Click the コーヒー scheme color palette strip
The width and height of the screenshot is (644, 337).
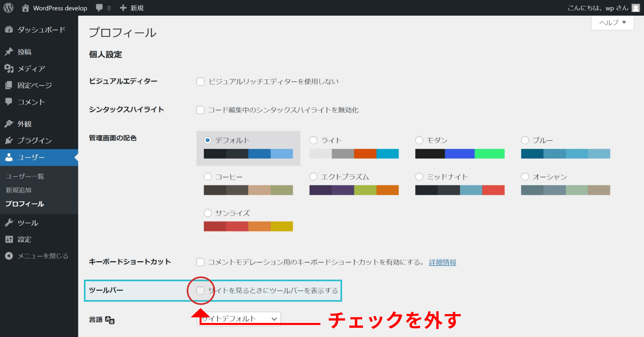[248, 190]
